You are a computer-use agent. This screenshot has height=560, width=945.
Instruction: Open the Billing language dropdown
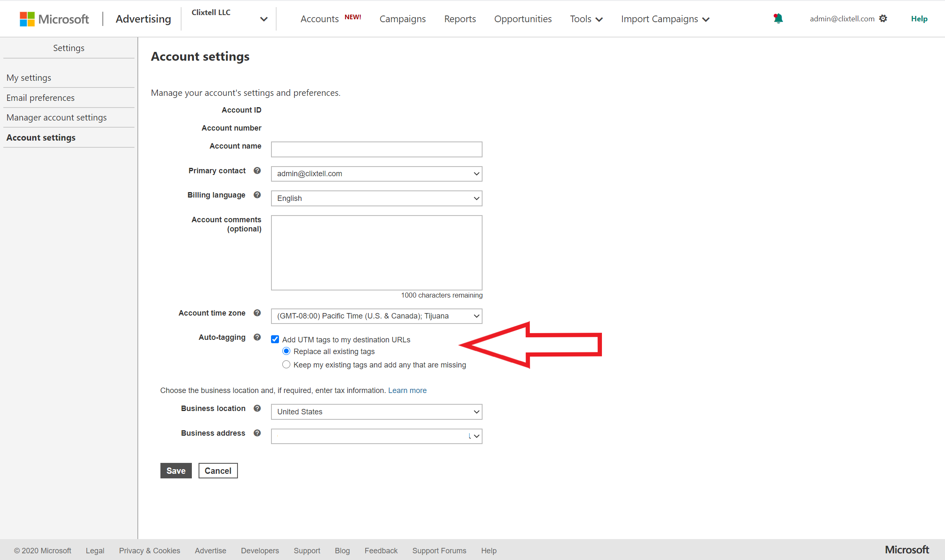click(377, 198)
